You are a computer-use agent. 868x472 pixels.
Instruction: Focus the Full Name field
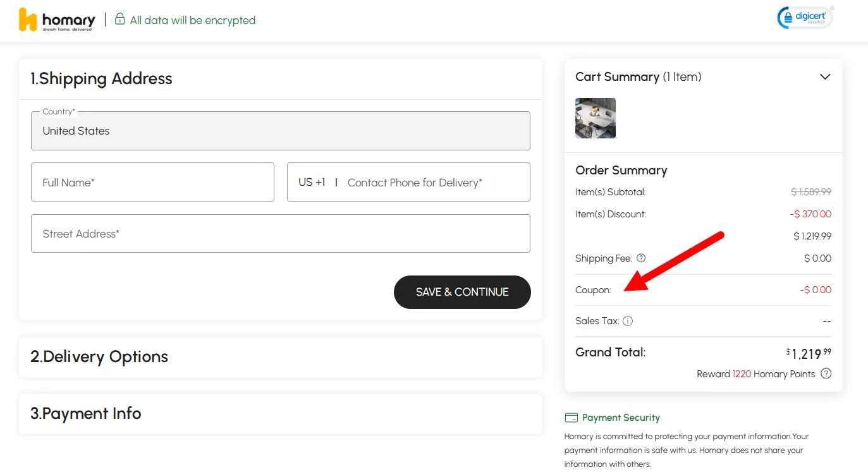pyautogui.click(x=152, y=182)
